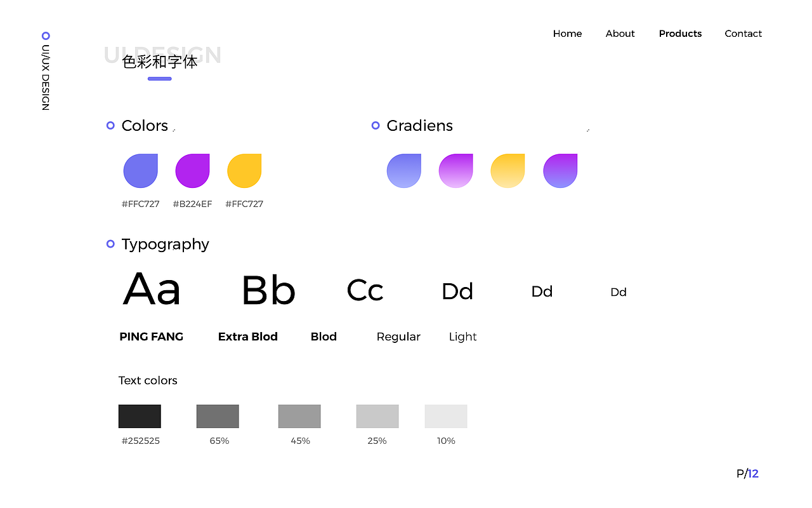Open the Contact page link

pyautogui.click(x=743, y=34)
